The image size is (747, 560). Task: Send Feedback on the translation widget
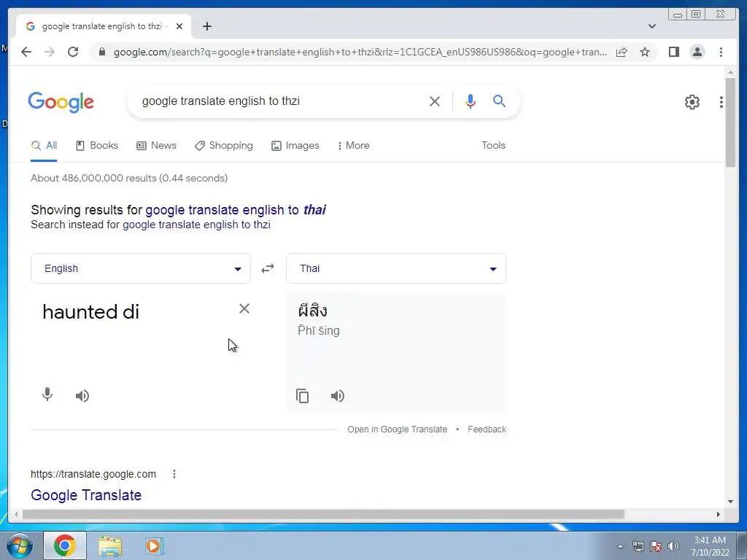click(x=487, y=429)
